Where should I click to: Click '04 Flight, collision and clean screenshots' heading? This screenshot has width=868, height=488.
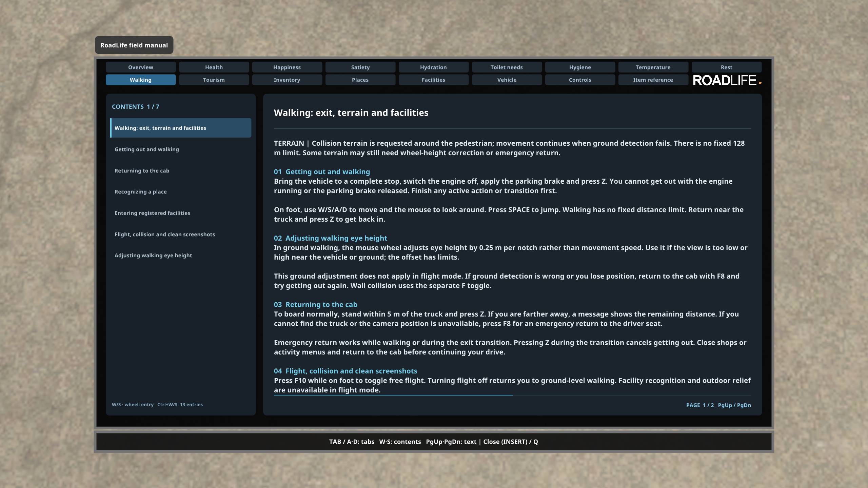pos(346,371)
